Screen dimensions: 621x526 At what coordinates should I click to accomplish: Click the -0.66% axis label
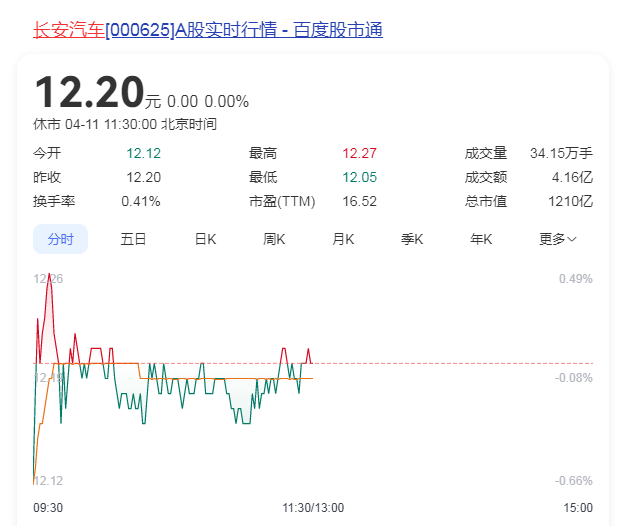(573, 481)
